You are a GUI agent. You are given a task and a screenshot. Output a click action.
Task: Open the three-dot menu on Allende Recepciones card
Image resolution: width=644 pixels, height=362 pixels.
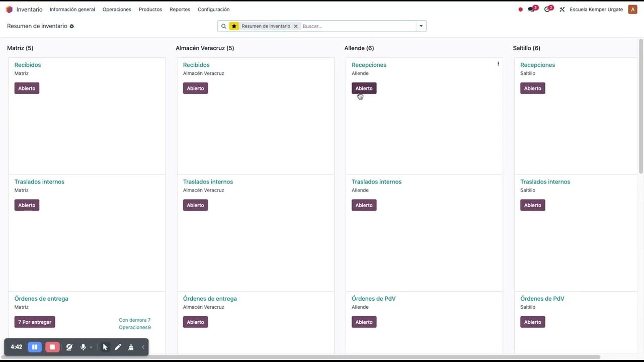pyautogui.click(x=498, y=64)
